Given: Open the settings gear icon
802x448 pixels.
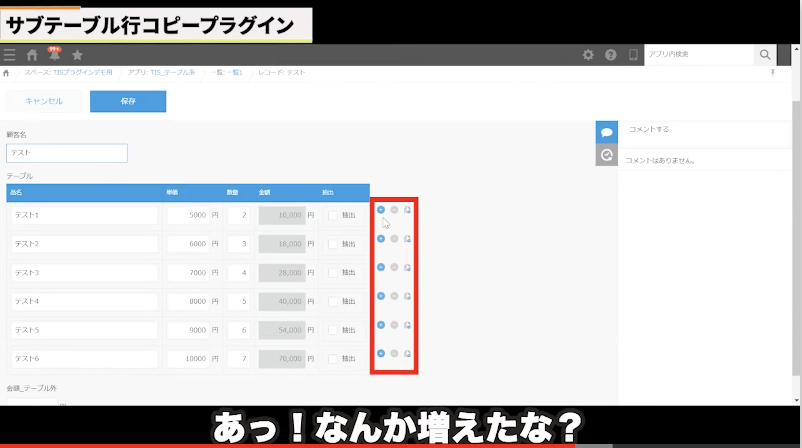Looking at the screenshot, I should tap(588, 55).
